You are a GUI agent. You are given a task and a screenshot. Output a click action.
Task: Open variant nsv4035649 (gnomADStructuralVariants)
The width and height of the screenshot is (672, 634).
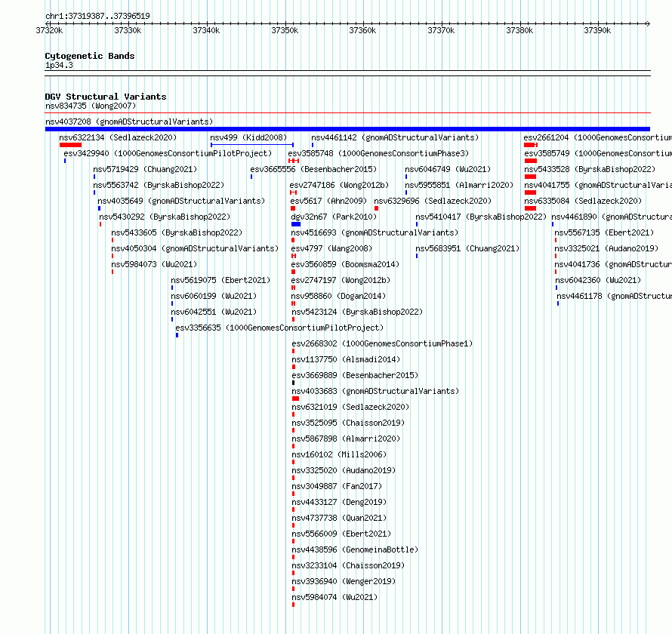tap(181, 201)
